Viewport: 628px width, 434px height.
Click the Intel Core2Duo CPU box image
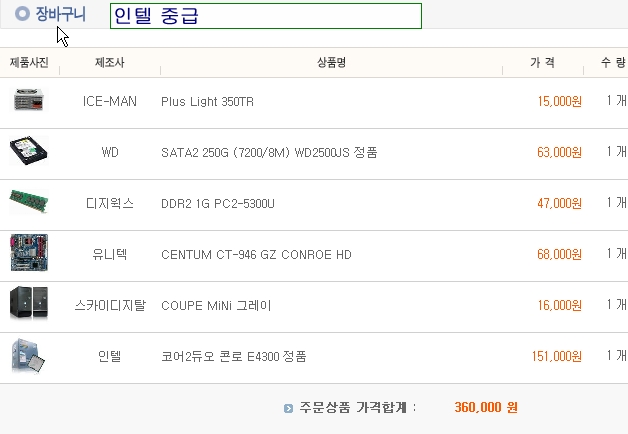point(28,356)
